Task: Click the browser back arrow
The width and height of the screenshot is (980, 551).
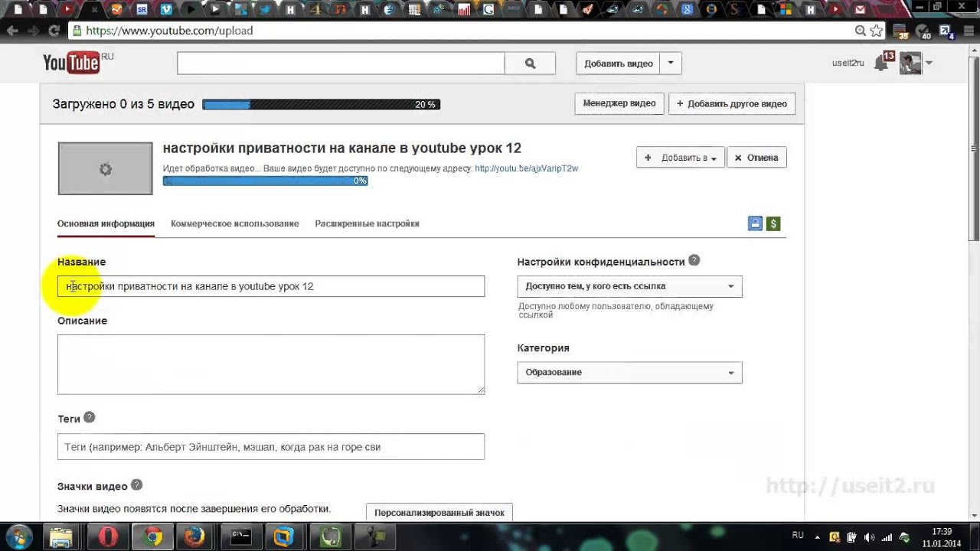Action: 11,31
